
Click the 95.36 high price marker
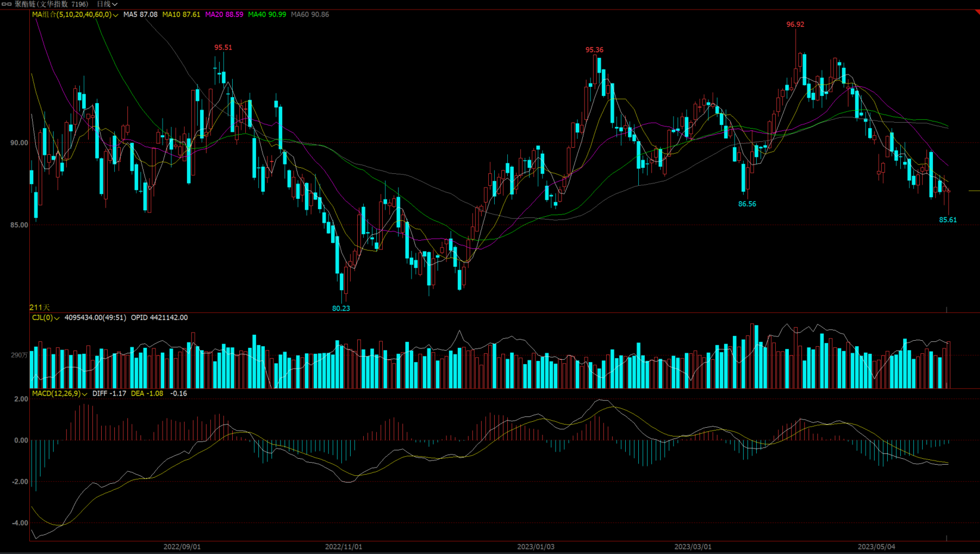click(594, 50)
